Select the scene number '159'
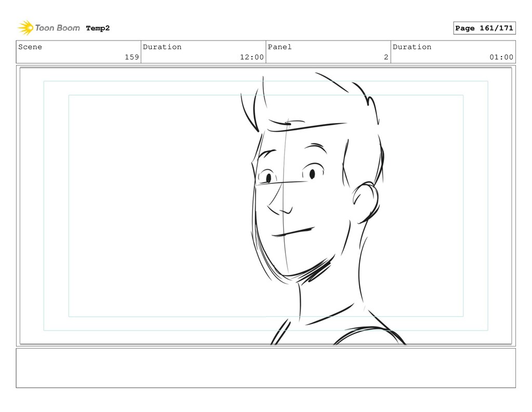Image resolution: width=532 pixels, height=412 pixels. click(x=131, y=57)
